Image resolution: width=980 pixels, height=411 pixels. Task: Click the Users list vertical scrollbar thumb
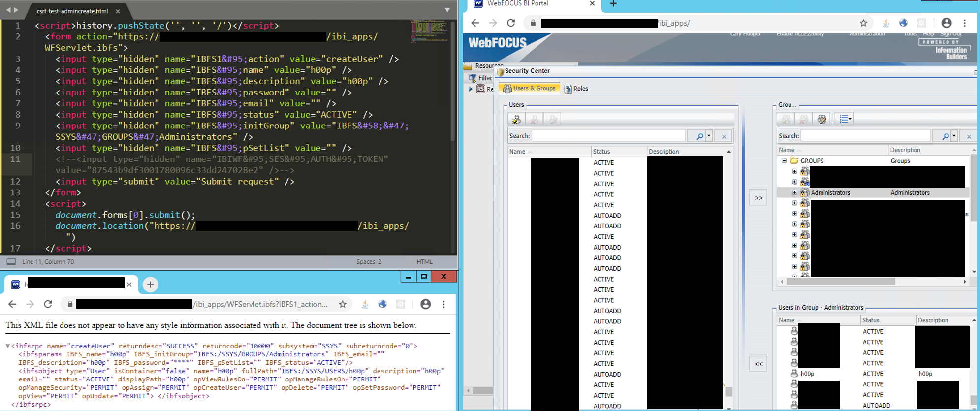(x=729, y=392)
